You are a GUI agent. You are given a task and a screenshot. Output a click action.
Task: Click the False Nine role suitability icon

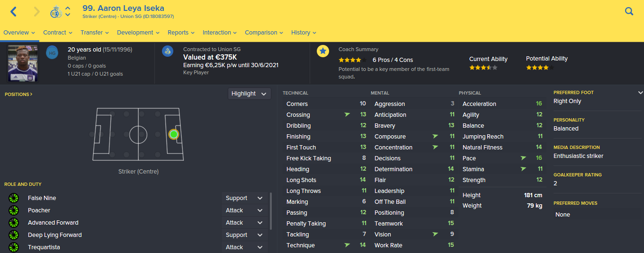13,198
